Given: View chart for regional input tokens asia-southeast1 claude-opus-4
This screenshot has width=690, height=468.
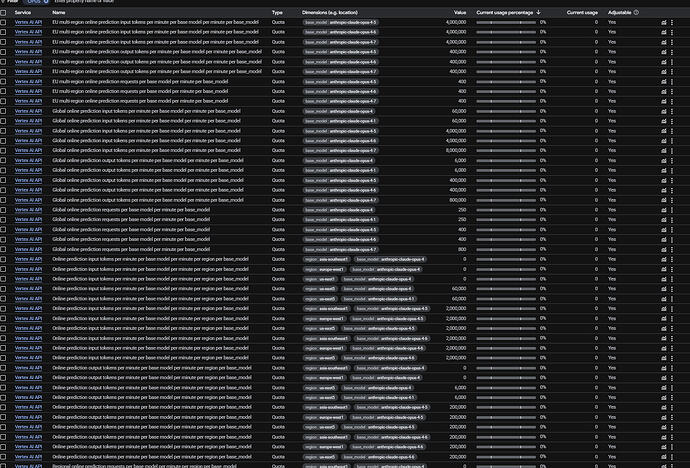Looking at the screenshot, I should [664, 259].
